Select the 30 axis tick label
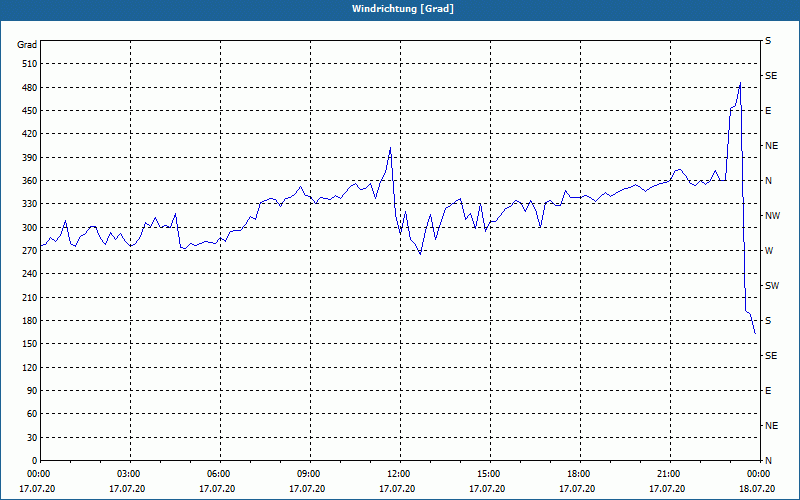 point(32,437)
